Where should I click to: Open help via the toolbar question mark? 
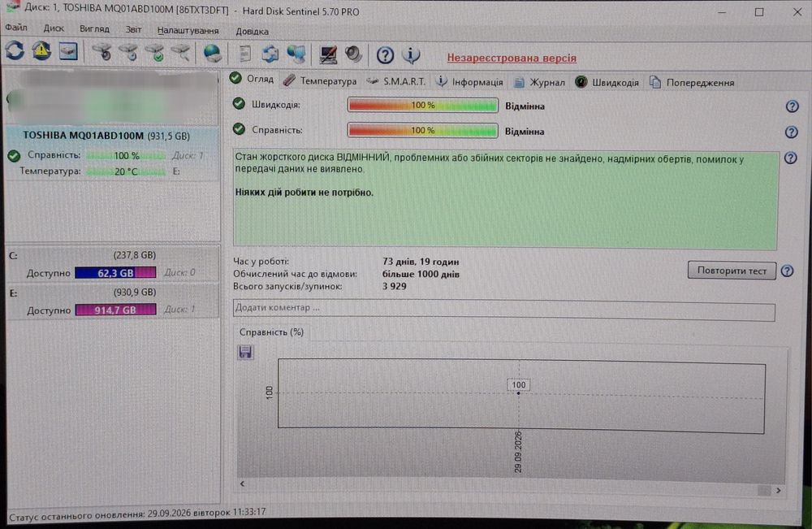coord(385,55)
